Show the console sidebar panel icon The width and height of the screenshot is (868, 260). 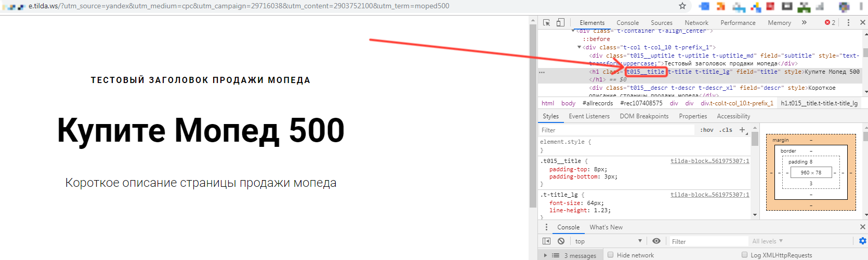click(546, 241)
